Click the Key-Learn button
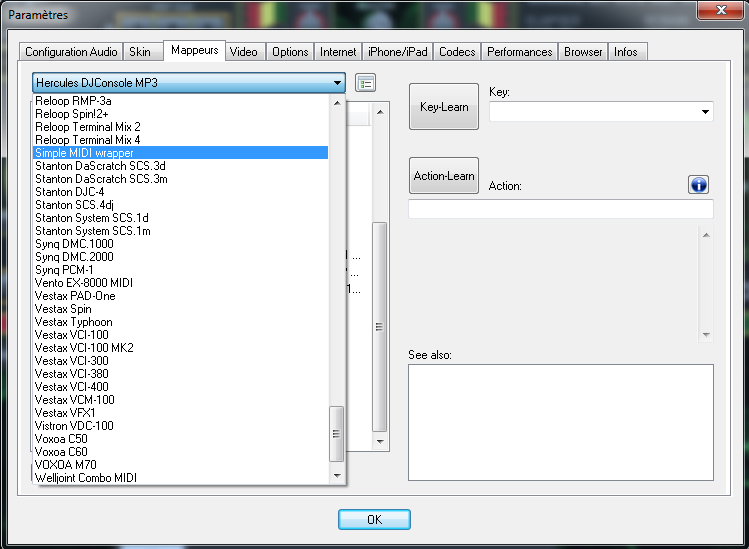The width and height of the screenshot is (749, 549). [x=444, y=107]
